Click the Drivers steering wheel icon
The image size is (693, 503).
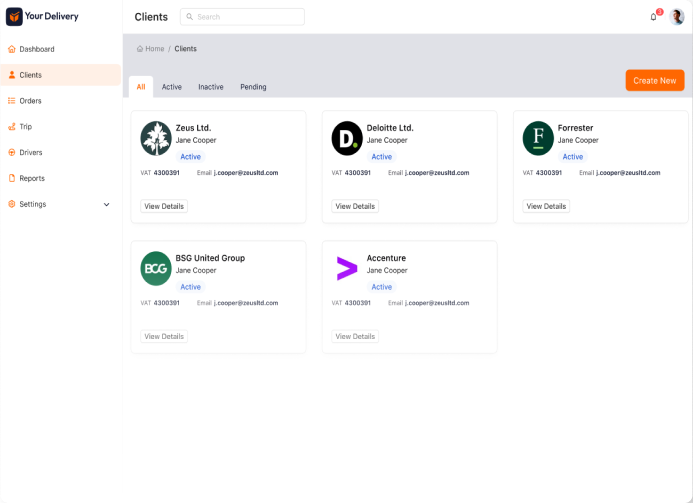pos(12,152)
